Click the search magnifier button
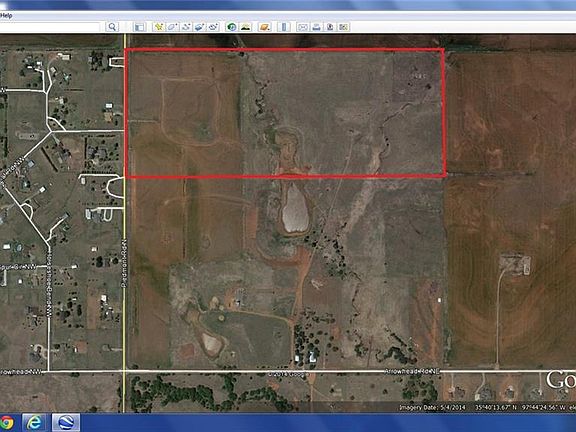This screenshot has height=432, width=576. click(x=112, y=27)
